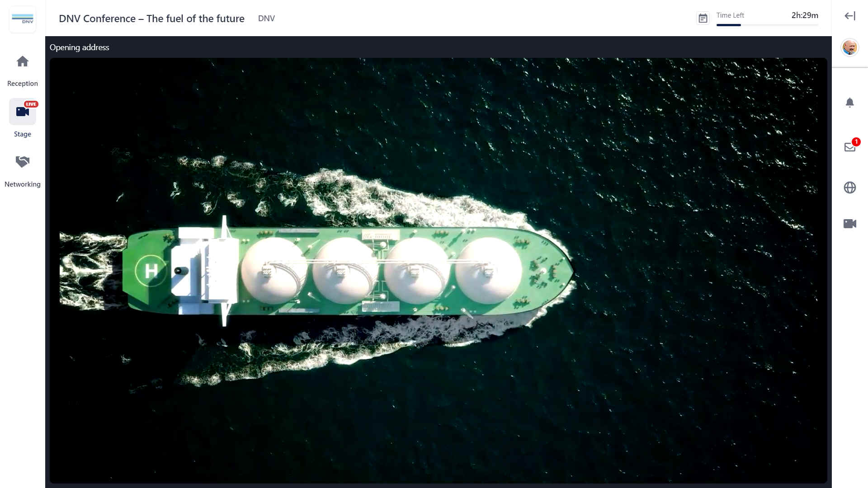Click the Time Left progress bar
This screenshot has height=488, width=868.
point(767,25)
